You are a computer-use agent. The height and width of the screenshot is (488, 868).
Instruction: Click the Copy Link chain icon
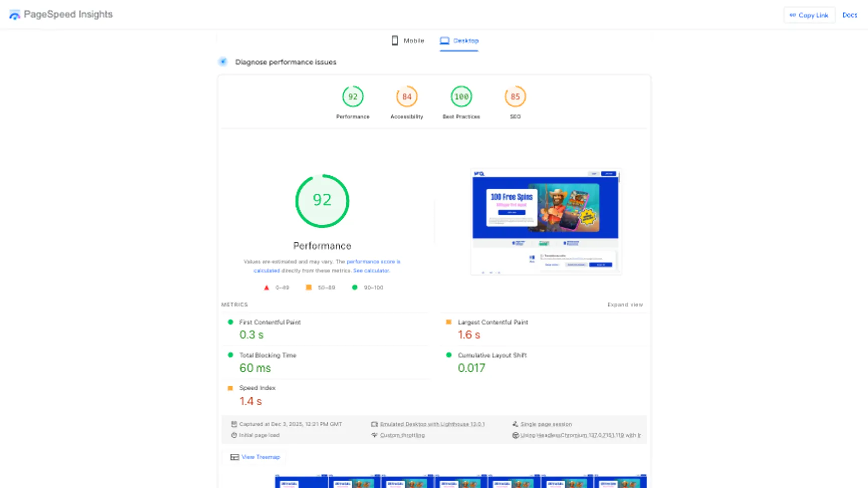tap(794, 15)
